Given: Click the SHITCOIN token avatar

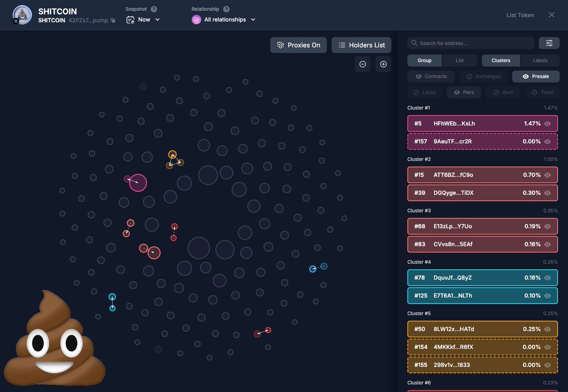Looking at the screenshot, I should click(x=22, y=15).
